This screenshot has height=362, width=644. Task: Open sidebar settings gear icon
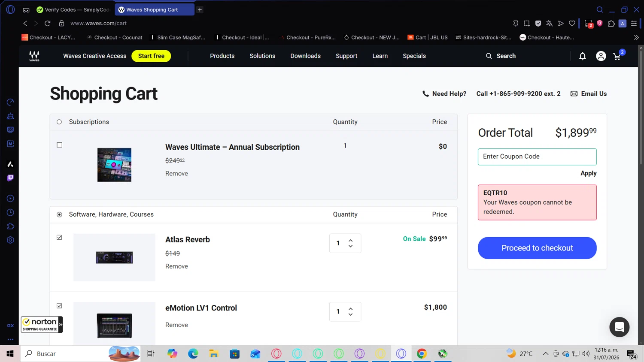[x=10, y=240]
